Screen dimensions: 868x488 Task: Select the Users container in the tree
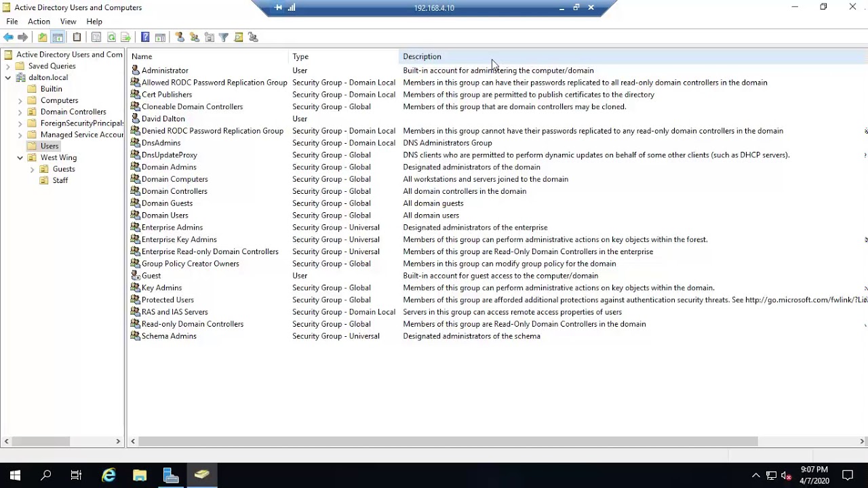50,146
